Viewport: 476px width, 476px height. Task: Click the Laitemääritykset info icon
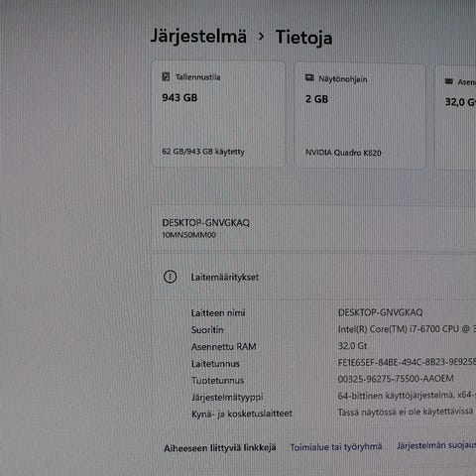(x=171, y=277)
